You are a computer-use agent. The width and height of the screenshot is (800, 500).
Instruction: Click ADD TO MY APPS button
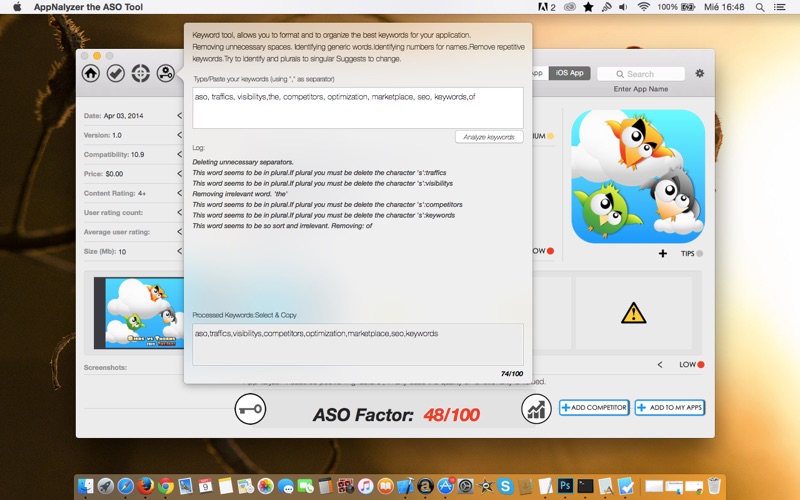pos(670,407)
